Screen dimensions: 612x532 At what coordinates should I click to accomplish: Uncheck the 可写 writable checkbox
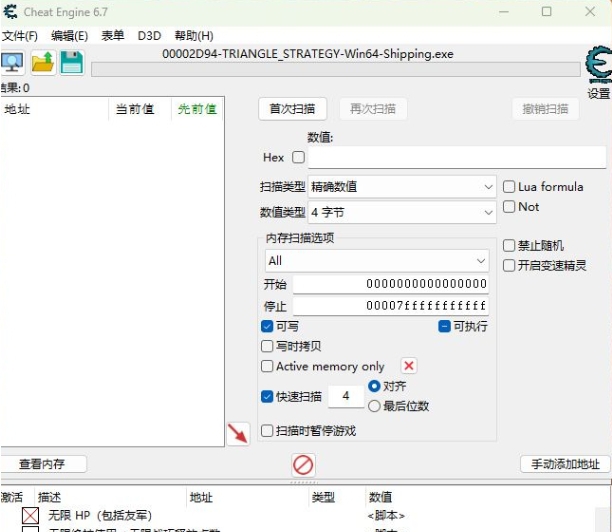(x=267, y=326)
